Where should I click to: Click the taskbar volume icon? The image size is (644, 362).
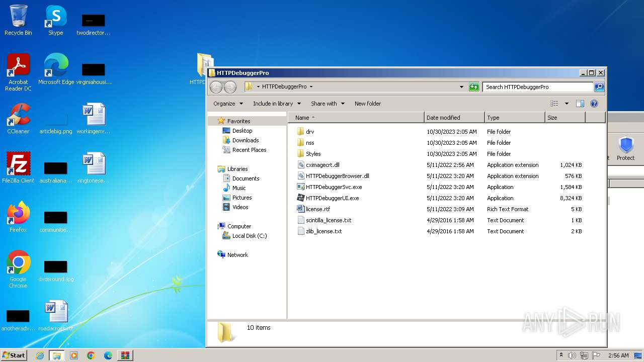(x=572, y=355)
